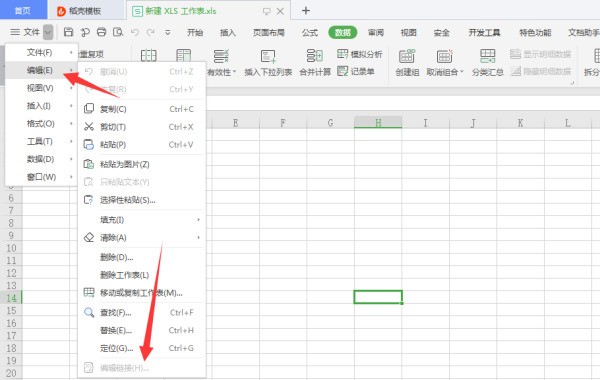Click the print icon in quick toolbar
Screen dimensions: 600x380
coord(101,32)
